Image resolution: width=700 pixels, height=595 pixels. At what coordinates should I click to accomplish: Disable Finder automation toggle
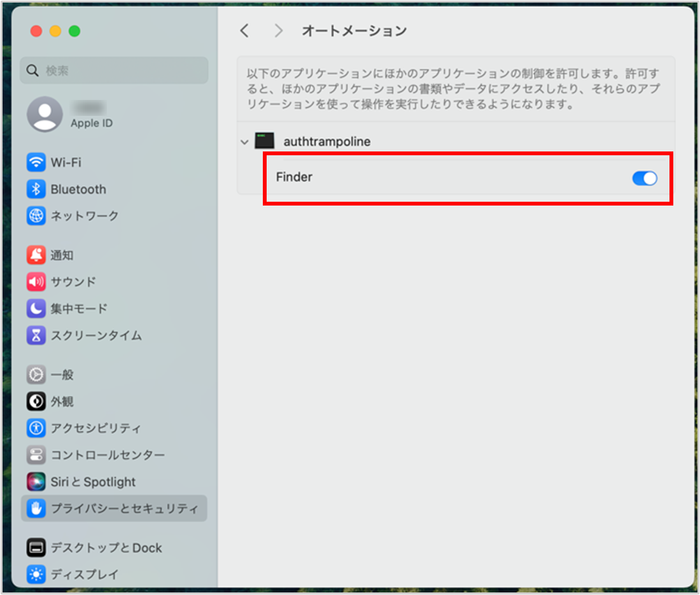click(644, 179)
